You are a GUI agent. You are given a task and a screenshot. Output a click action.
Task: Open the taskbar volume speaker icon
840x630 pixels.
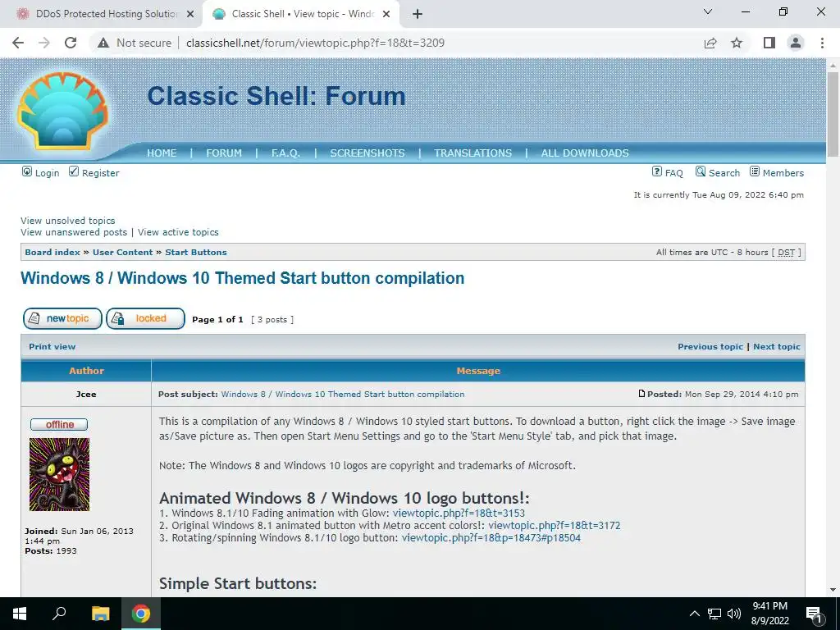pos(734,614)
